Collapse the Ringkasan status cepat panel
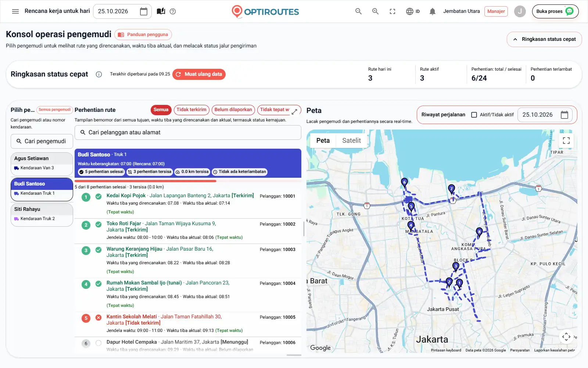588x368 pixels. 544,39
